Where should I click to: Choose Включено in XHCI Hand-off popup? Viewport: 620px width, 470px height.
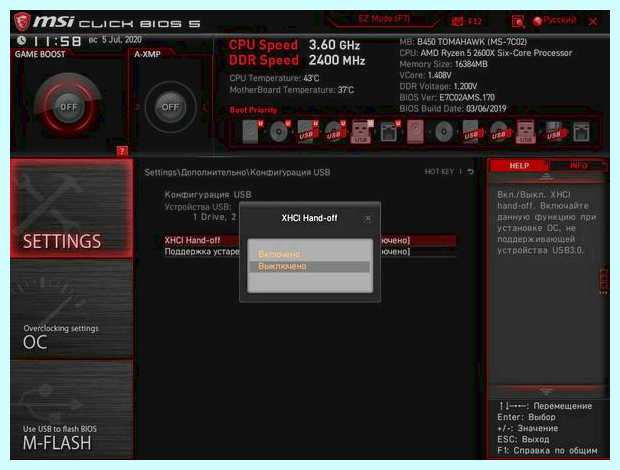coord(309,254)
